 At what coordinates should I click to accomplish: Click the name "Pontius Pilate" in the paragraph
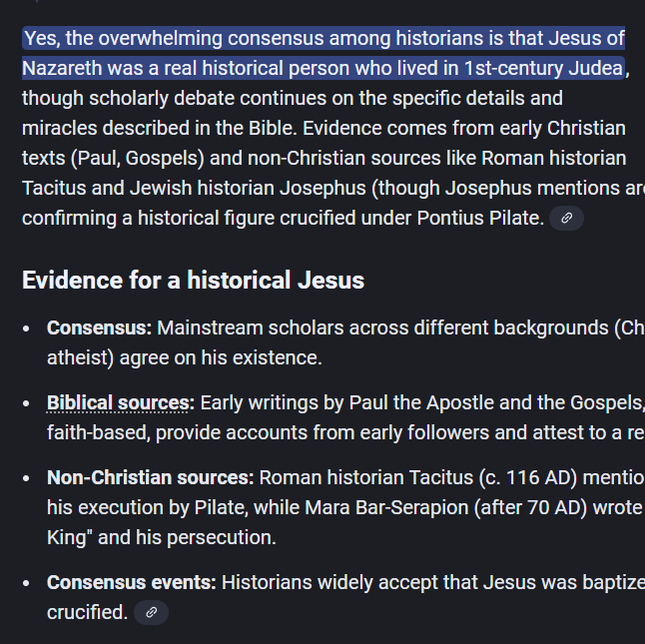[x=482, y=218]
